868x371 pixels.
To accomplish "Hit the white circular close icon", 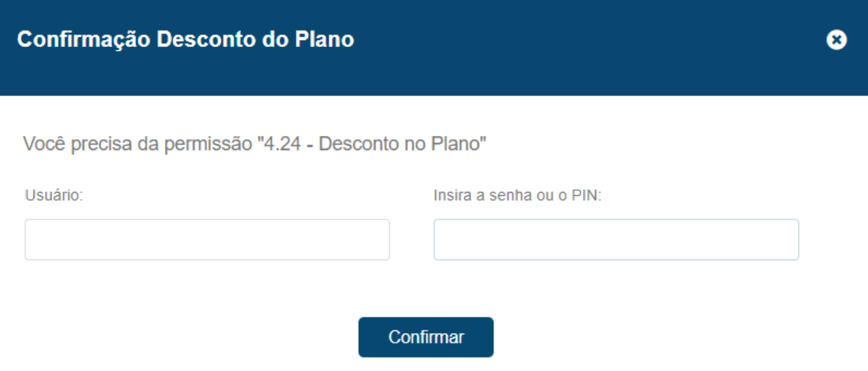I will click(x=836, y=41).
